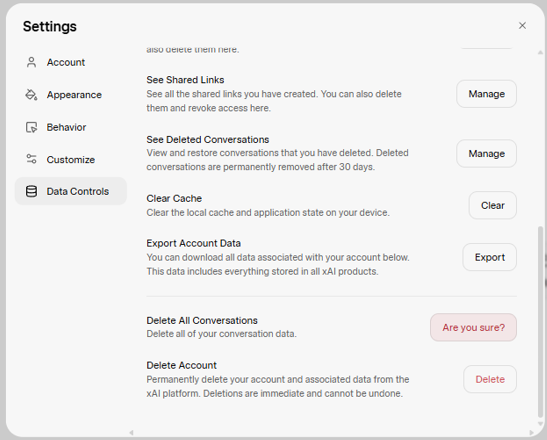Go to the Behavior tab
Viewport: 547px width, 440px height.
(x=70, y=127)
